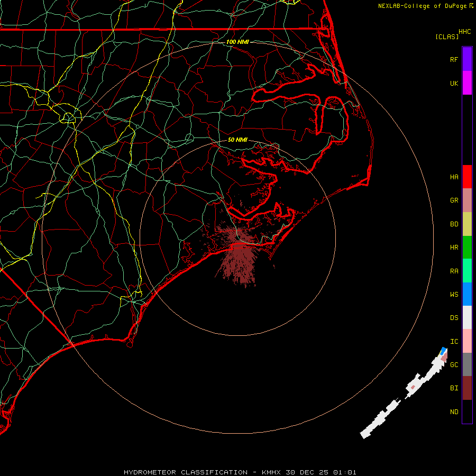
Task: Click the 'BD' legend label text
Action: [454, 224]
